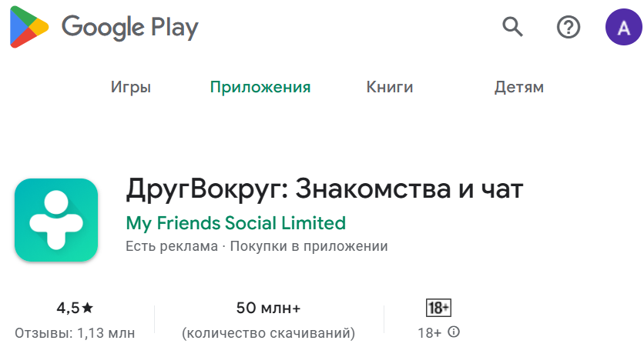Click the Google Play wordmark text
Screen dimensions: 644x347
[129, 28]
